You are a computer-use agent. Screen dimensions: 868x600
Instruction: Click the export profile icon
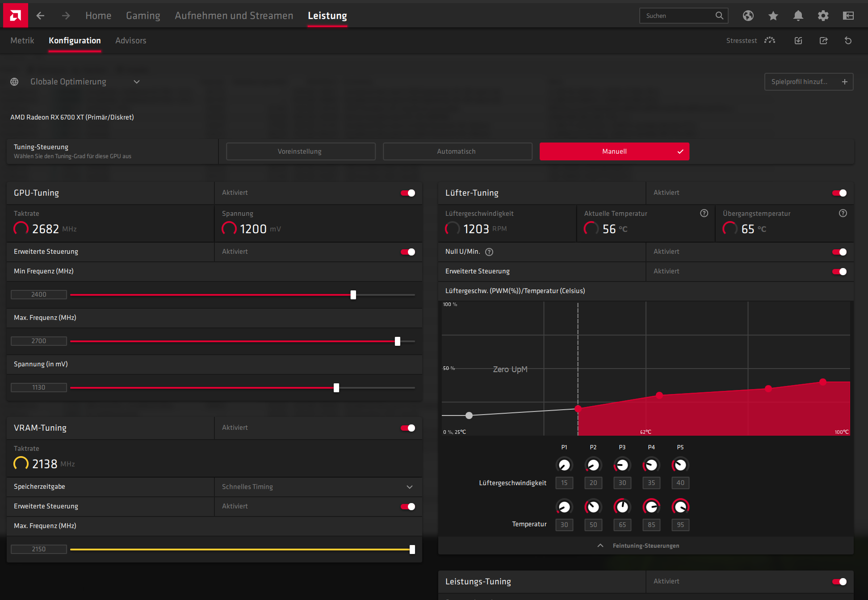(x=823, y=41)
